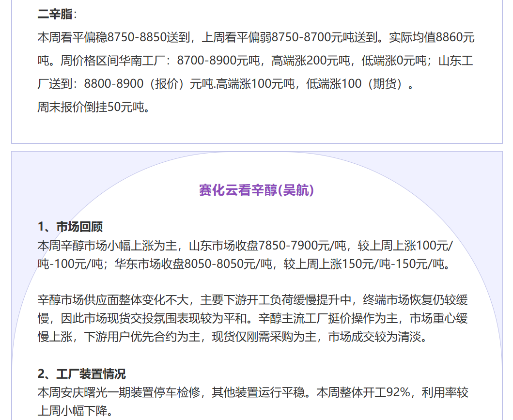This screenshot has width=513, height=420.
Task: Click the text 上周小幅下降
Action: 75,410
